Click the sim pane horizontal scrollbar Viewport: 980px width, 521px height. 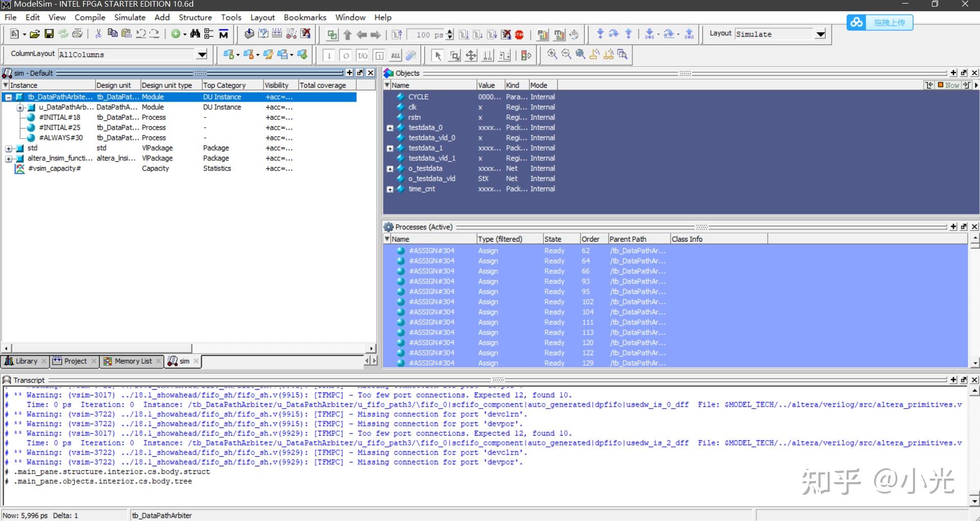101,348
